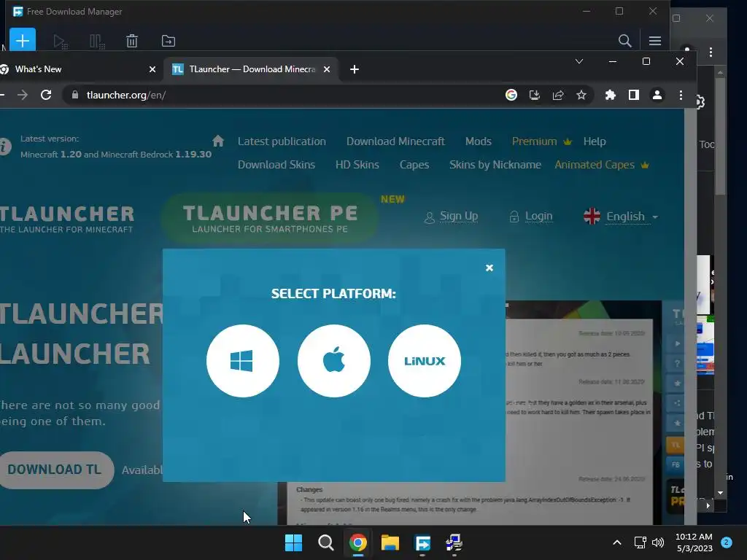747x560 pixels.
Task: Close the TLauncher tab
Action: [327, 69]
